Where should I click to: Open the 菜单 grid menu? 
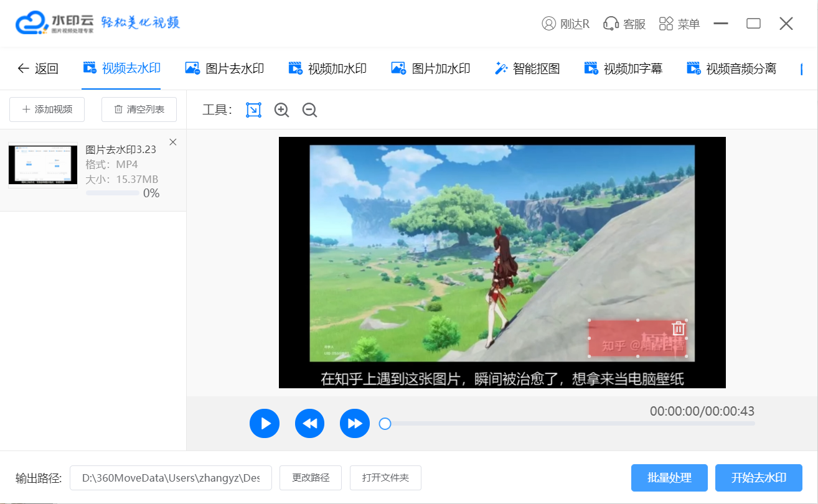(679, 24)
